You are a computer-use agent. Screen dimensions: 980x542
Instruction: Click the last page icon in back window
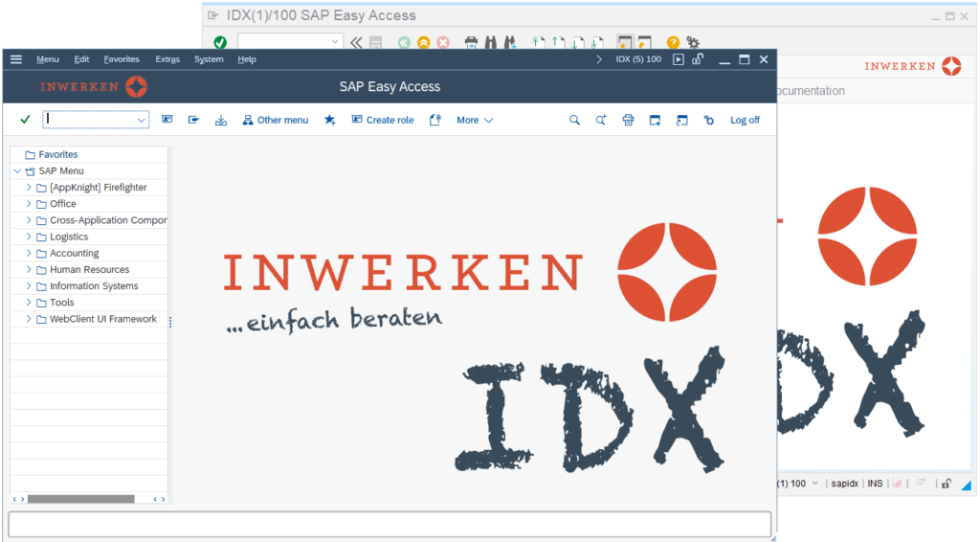(x=597, y=42)
